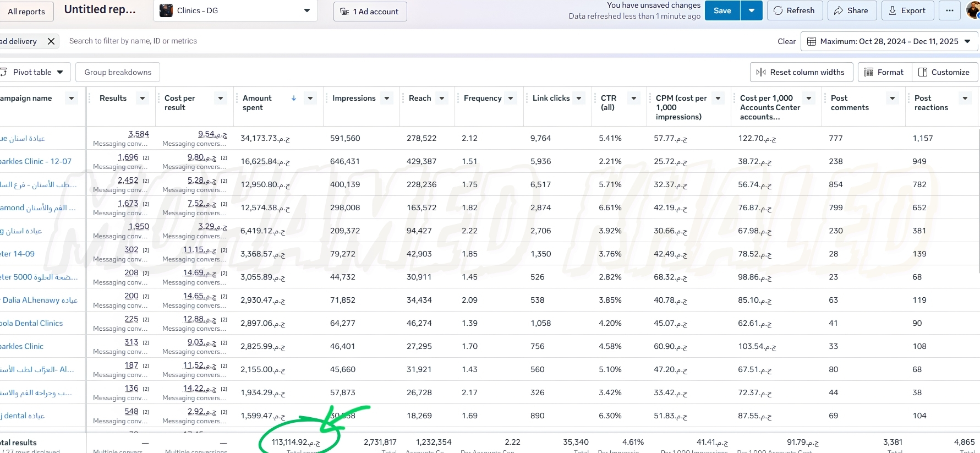Open the Customize panel
980x453 pixels.
(x=945, y=72)
